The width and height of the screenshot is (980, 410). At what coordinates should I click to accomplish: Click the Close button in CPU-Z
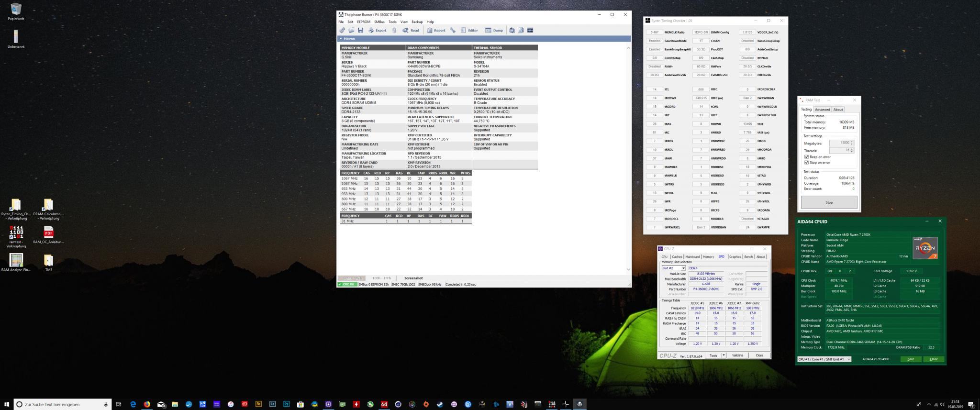click(759, 355)
